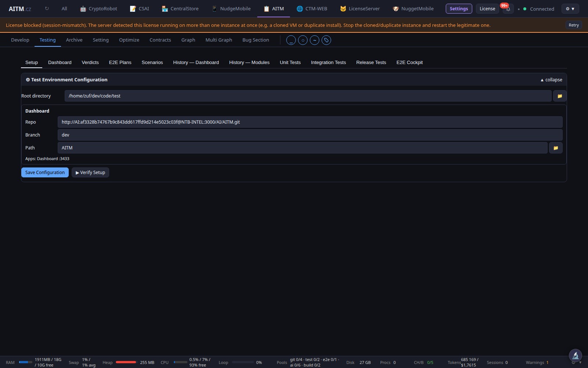Click the tilde circle icon in toolbar

click(314, 40)
